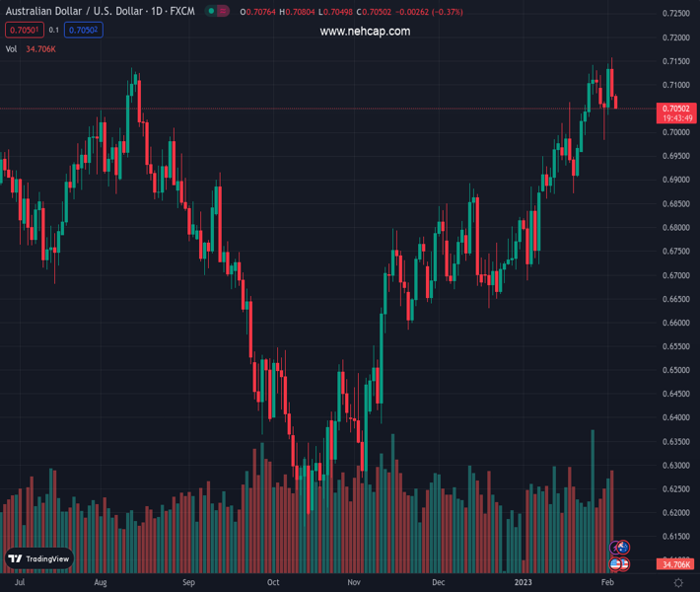This screenshot has height=592, width=700.
Task: Click the 0.69500 price axis label
Action: click(x=676, y=156)
